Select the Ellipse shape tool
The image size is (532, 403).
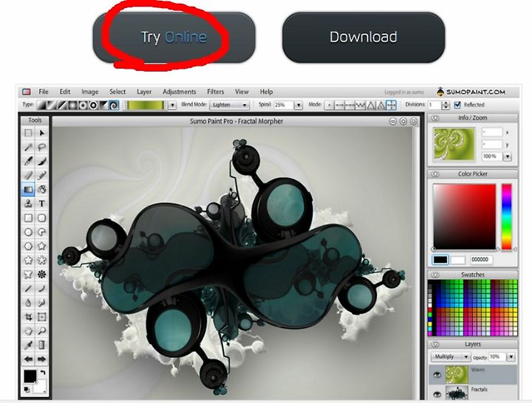[x=29, y=232]
